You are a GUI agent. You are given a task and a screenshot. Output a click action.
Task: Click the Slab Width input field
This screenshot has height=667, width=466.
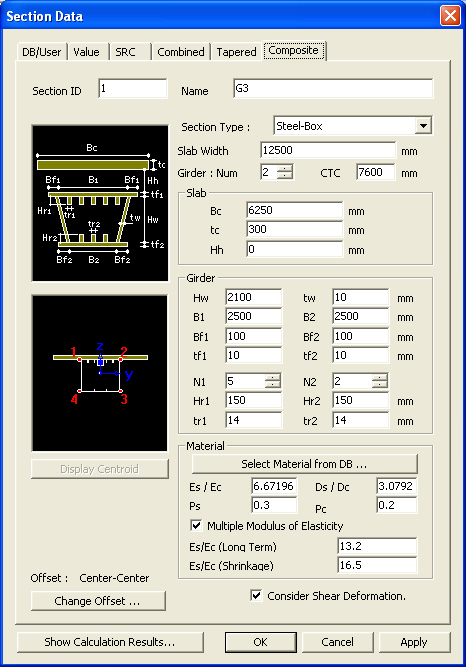click(328, 150)
